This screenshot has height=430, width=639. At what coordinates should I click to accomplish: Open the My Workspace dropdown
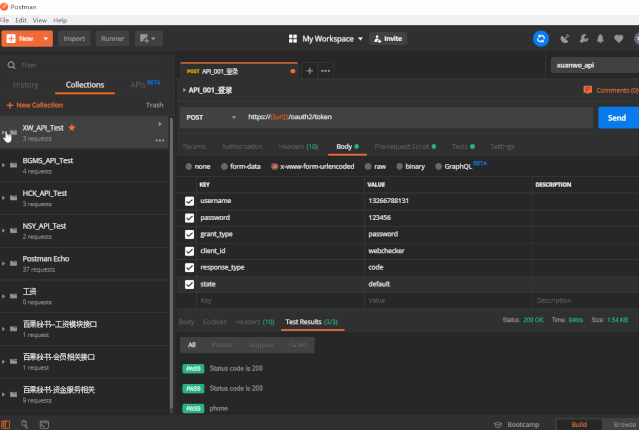(360, 39)
